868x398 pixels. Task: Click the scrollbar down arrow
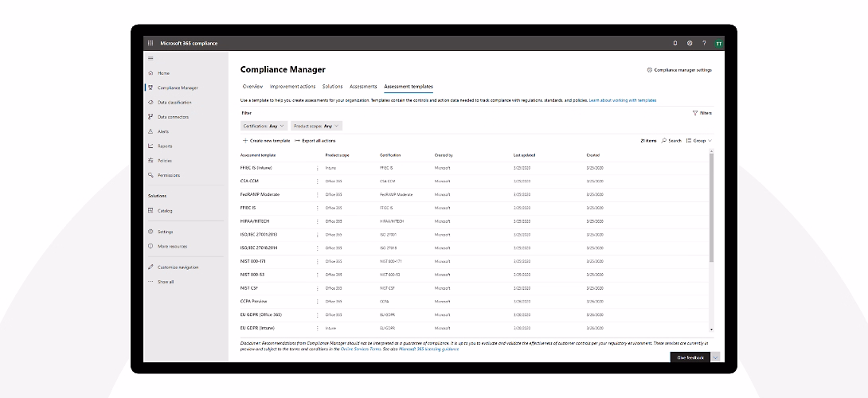711,330
